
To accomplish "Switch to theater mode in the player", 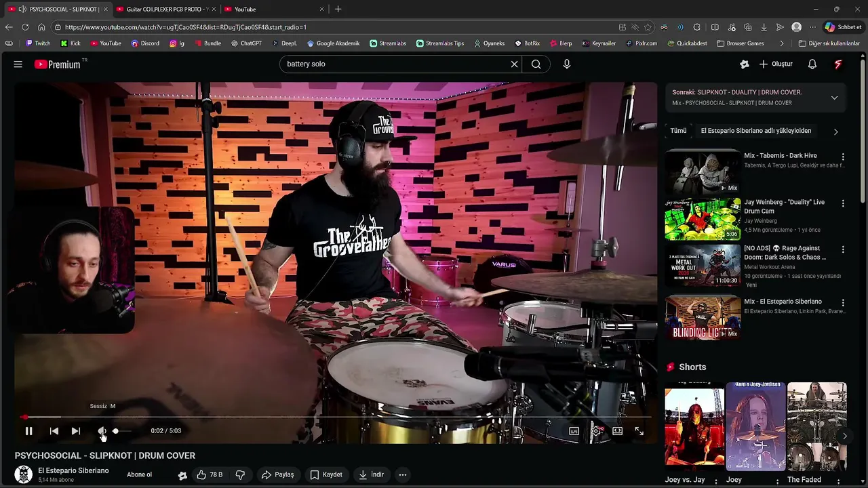I will 618,431.
